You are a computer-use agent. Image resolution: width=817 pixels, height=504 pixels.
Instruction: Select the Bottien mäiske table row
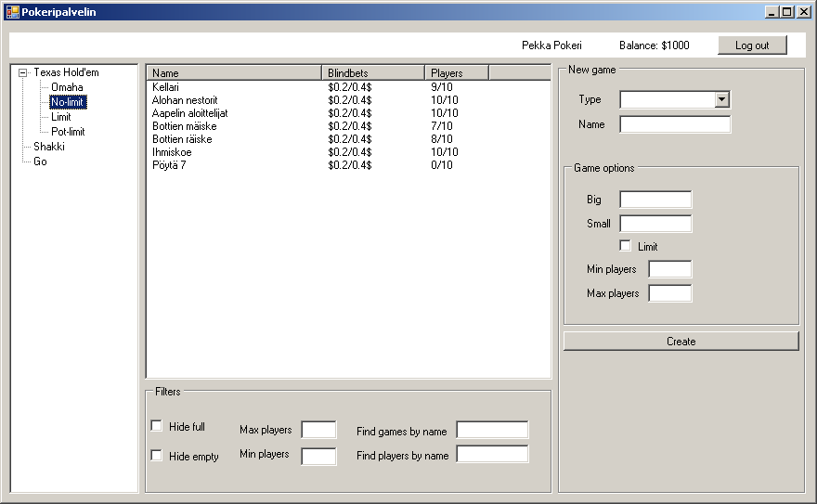(348, 126)
